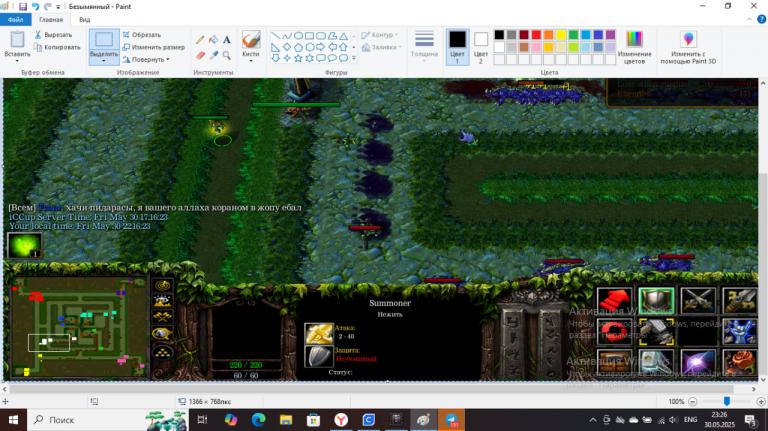The height and width of the screenshot is (431, 768).
Task: Click Копировать (copy) button
Action: (57, 47)
